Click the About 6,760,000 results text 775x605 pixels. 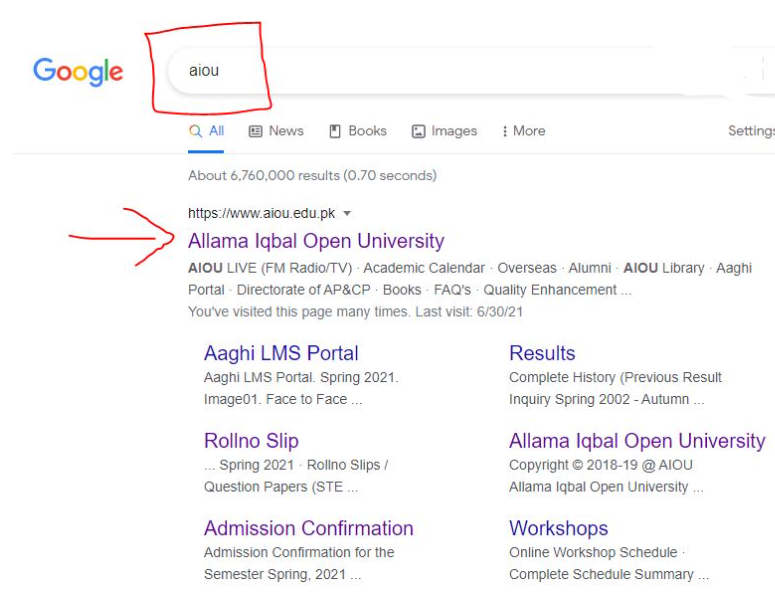[x=312, y=175]
